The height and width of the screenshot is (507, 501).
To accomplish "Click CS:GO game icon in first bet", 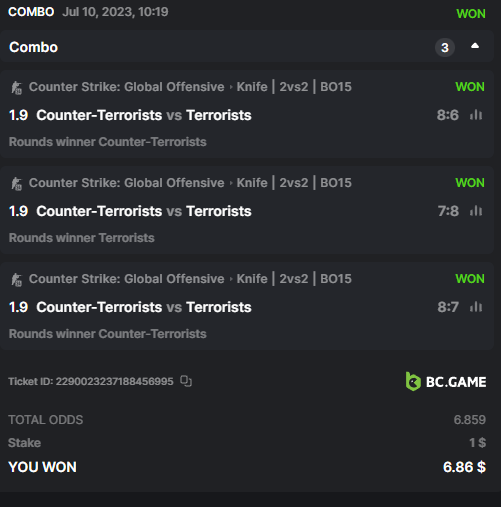I will (x=16, y=88).
